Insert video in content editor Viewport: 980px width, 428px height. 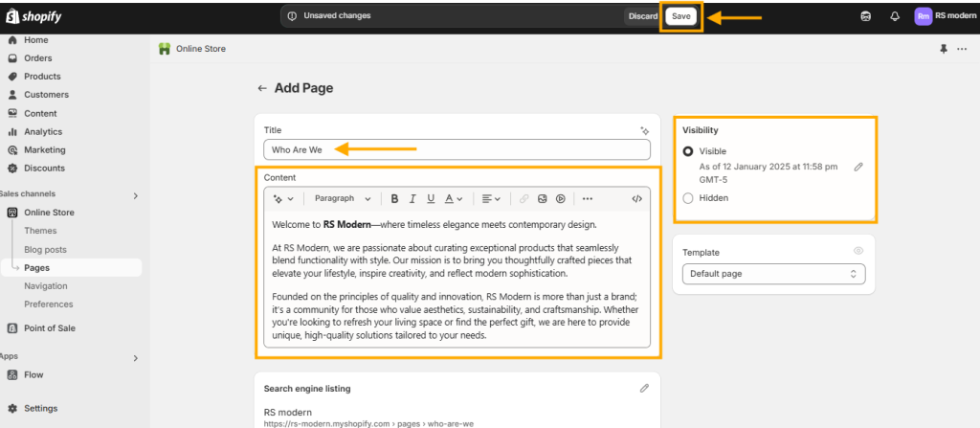pos(561,199)
